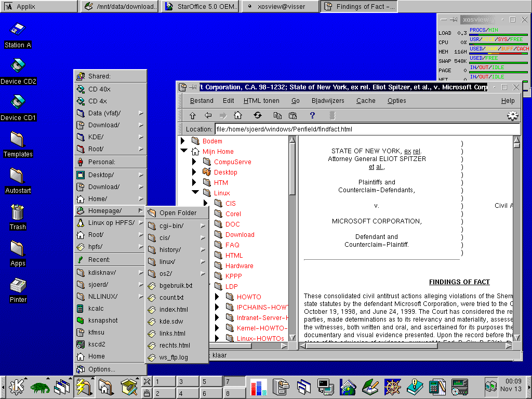Click the ship's wheel panel icon
The image size is (532, 399).
(392, 387)
